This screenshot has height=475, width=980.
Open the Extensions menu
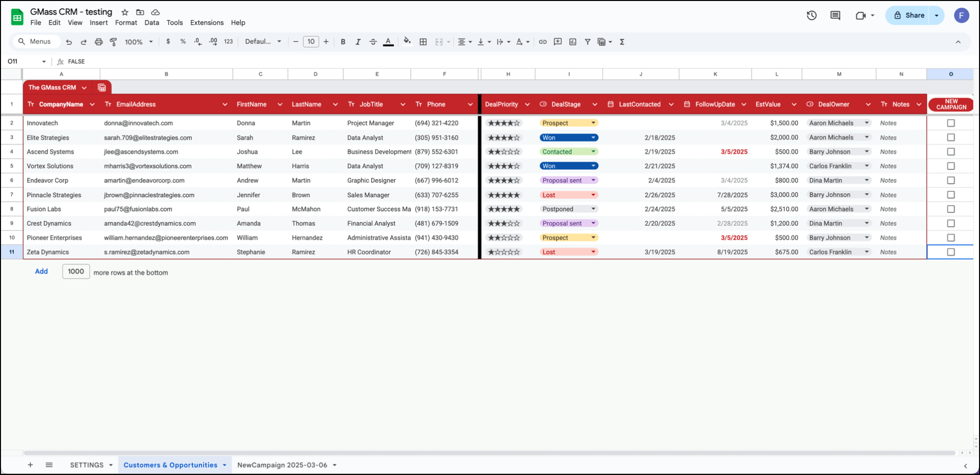pyautogui.click(x=206, y=23)
